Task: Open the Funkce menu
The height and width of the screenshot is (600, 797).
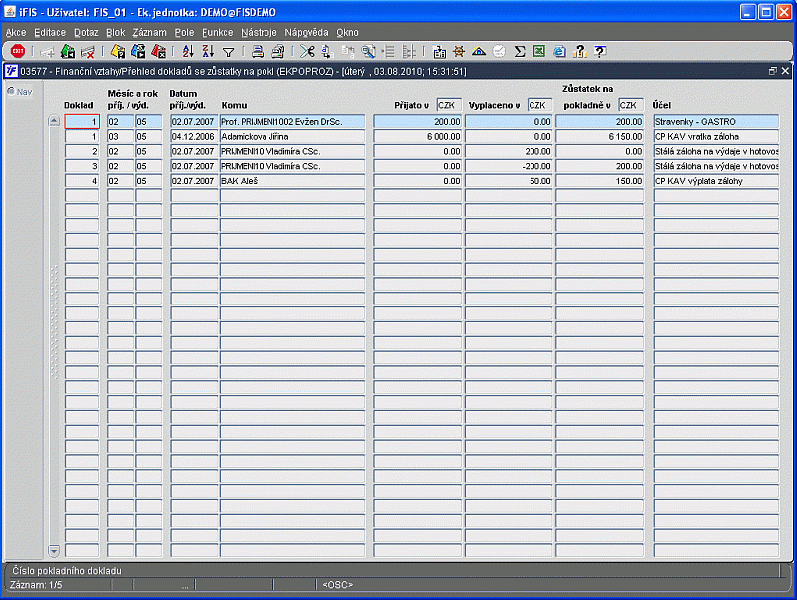Action: tap(218, 32)
